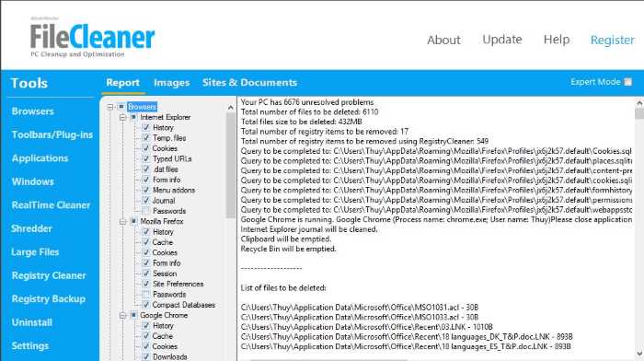This screenshot has width=644, height=361.
Task: Click the report scroll-down arrow
Action: pyautogui.click(x=639, y=354)
